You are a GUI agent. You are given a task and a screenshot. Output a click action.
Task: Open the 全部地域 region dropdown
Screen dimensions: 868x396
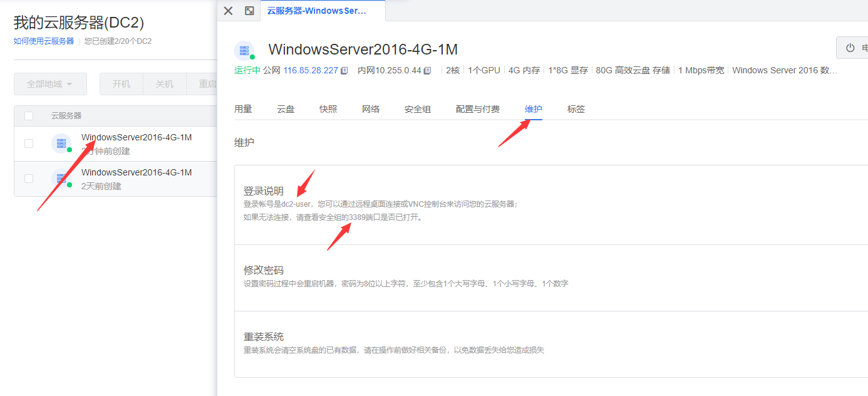pos(50,84)
